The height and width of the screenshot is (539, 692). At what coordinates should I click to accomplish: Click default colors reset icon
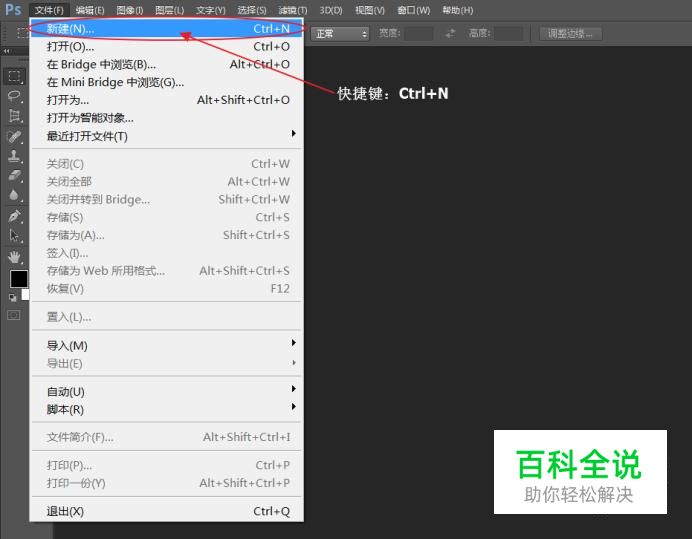tap(13, 298)
